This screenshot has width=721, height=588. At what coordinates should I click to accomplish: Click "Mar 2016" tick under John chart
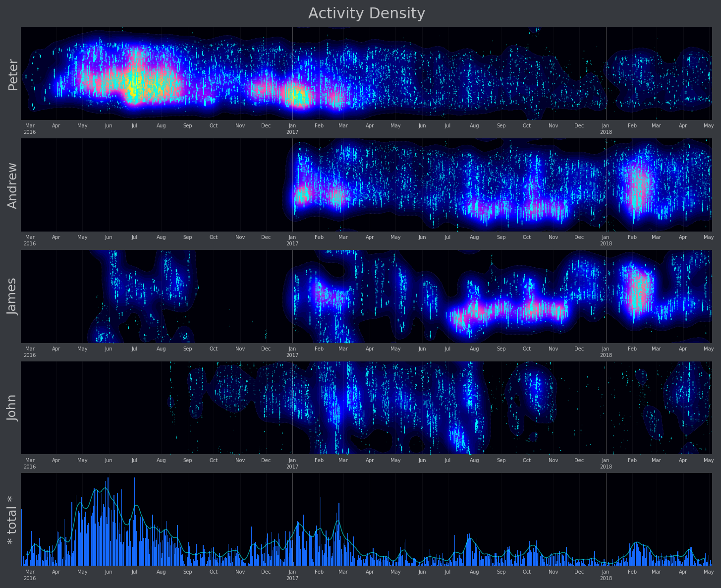30,464
